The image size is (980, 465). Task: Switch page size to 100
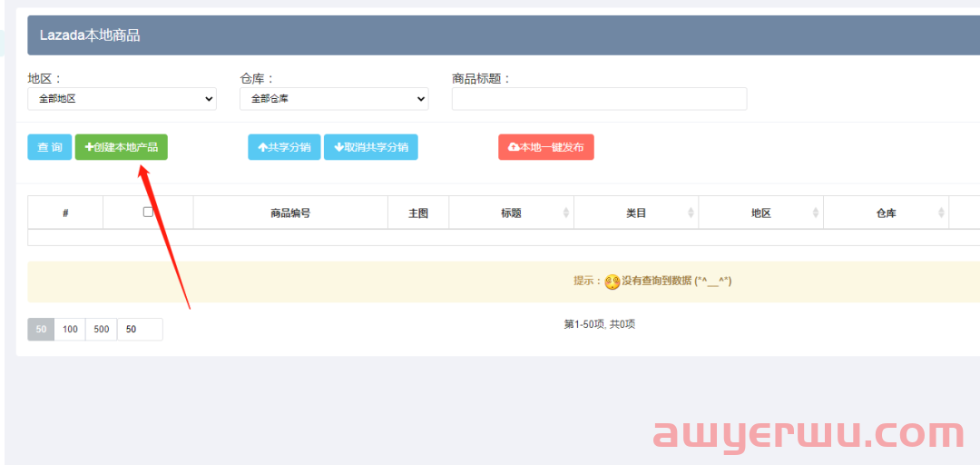pyautogui.click(x=70, y=330)
